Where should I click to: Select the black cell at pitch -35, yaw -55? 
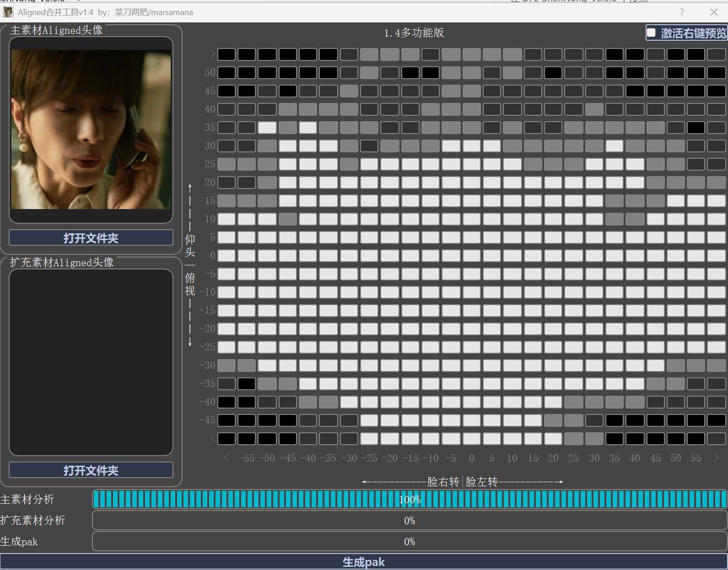pos(247,384)
